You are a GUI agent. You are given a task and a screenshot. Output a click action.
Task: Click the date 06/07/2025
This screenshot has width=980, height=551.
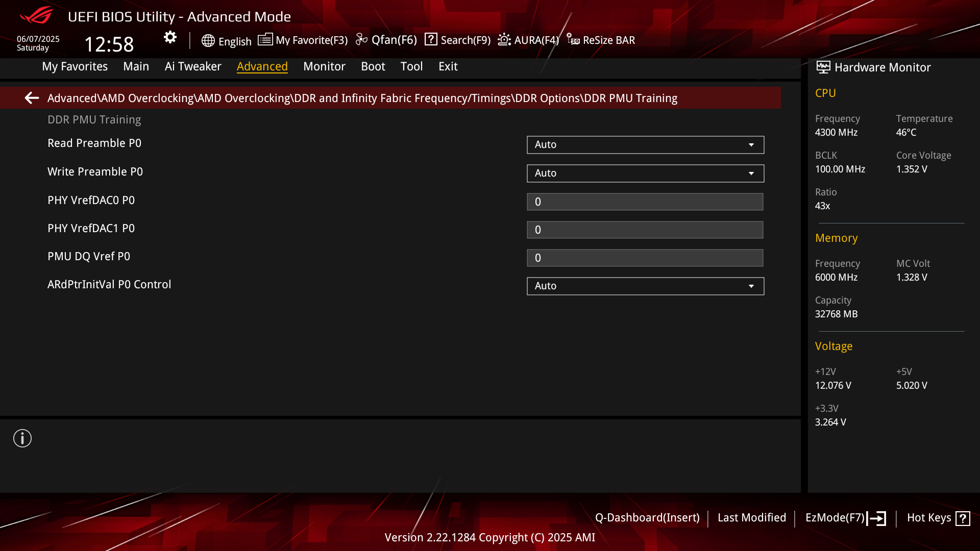(x=38, y=39)
